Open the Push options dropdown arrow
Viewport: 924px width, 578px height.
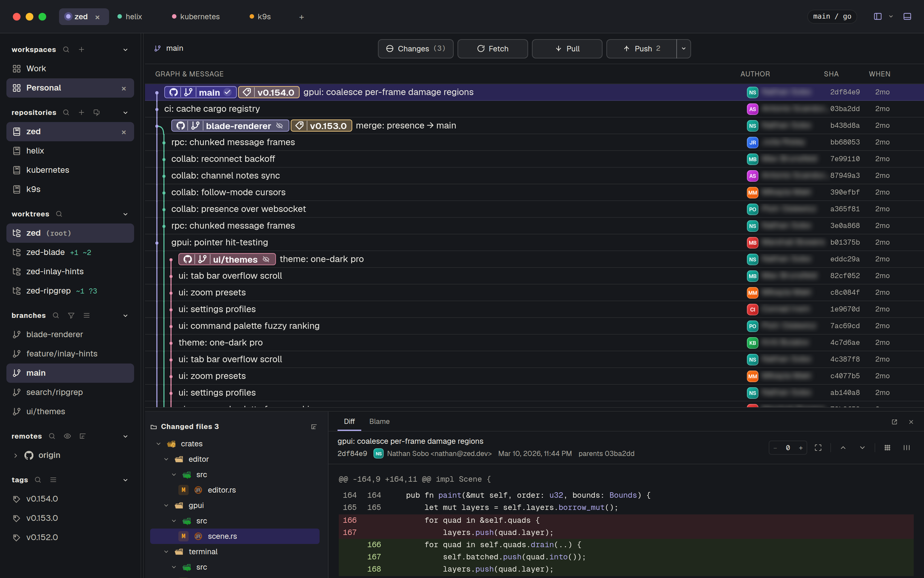pyautogui.click(x=684, y=48)
